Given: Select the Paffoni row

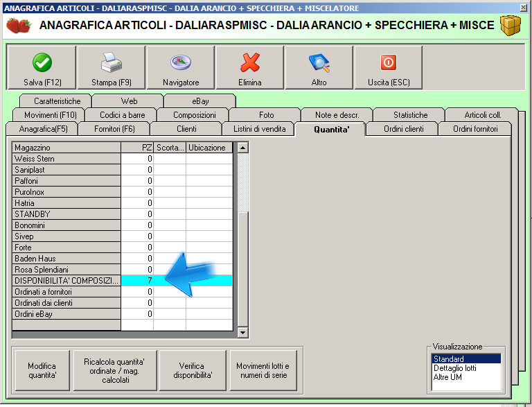Looking at the screenshot, I should click(x=123, y=181).
